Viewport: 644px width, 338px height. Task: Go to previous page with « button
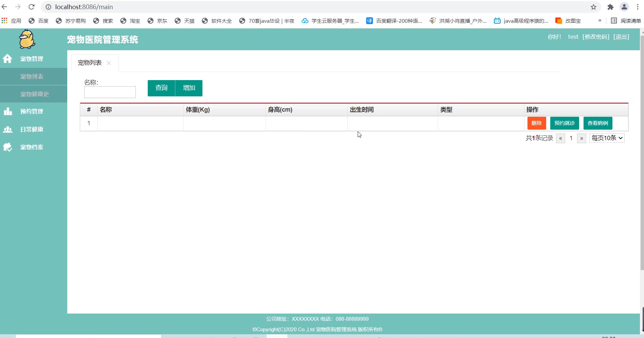click(560, 138)
